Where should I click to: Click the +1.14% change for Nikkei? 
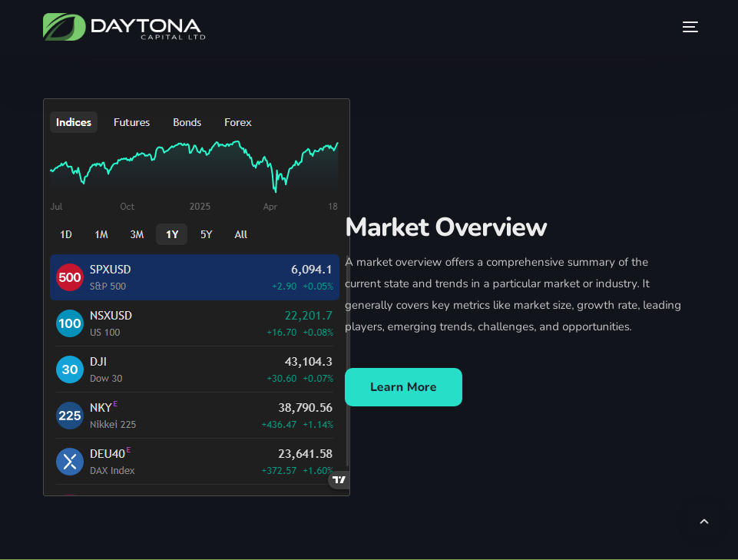pos(318,425)
